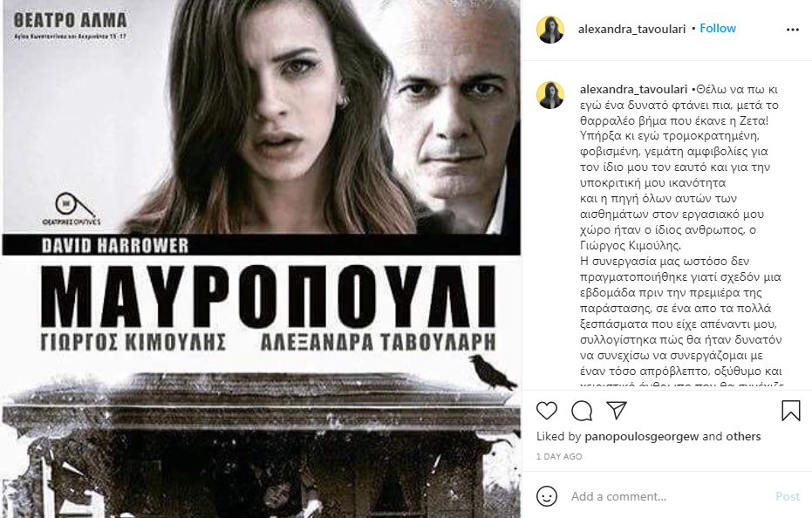Like the post with the heart icon
The image size is (812, 518).
546,411
